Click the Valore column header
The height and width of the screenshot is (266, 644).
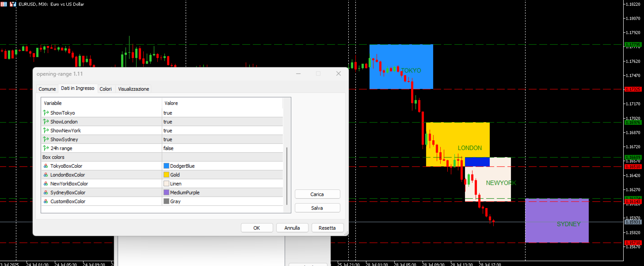tap(222, 103)
